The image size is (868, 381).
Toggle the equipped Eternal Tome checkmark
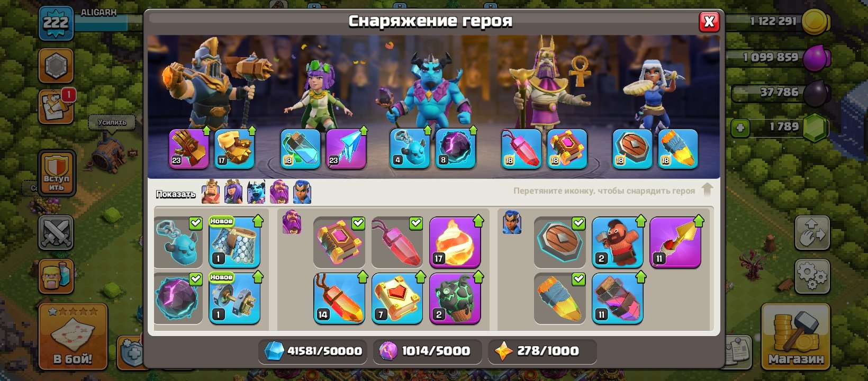pos(358,223)
